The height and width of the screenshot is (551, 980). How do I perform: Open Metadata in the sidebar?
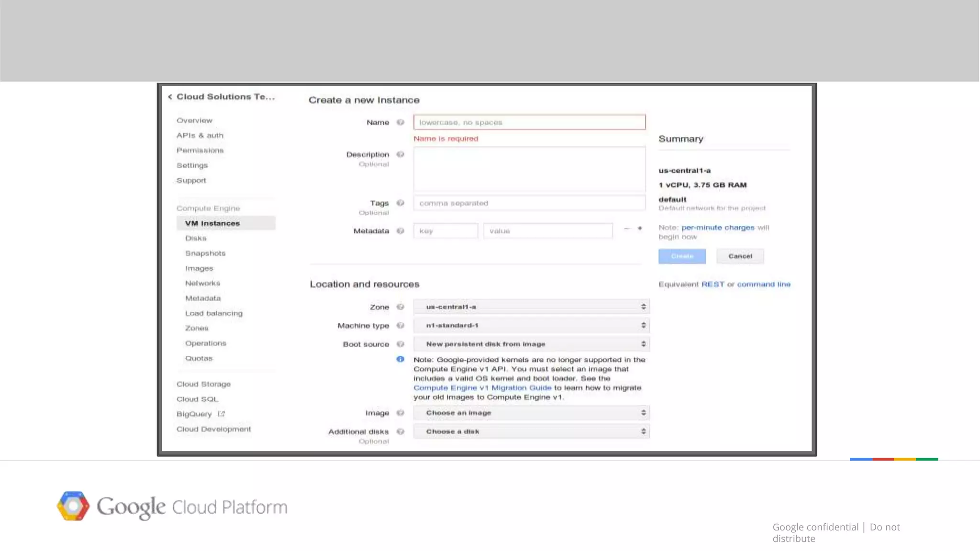tap(203, 298)
